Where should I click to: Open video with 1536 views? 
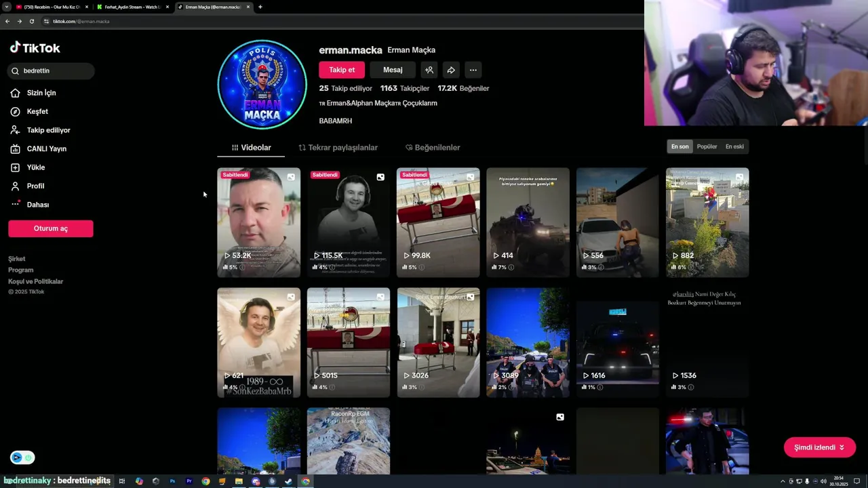[x=707, y=342]
